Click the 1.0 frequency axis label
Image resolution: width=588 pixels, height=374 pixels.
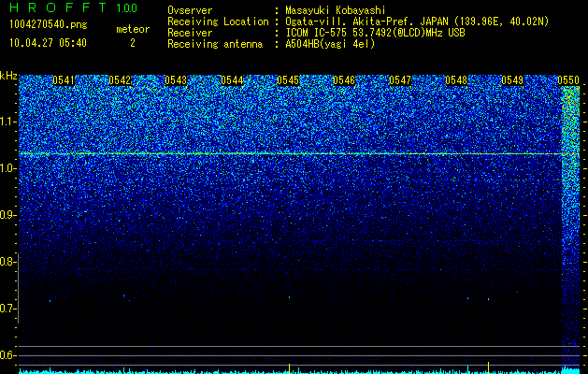7,169
